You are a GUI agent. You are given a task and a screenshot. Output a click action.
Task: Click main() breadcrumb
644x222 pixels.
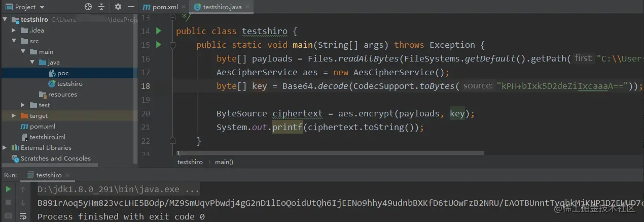[224, 162]
